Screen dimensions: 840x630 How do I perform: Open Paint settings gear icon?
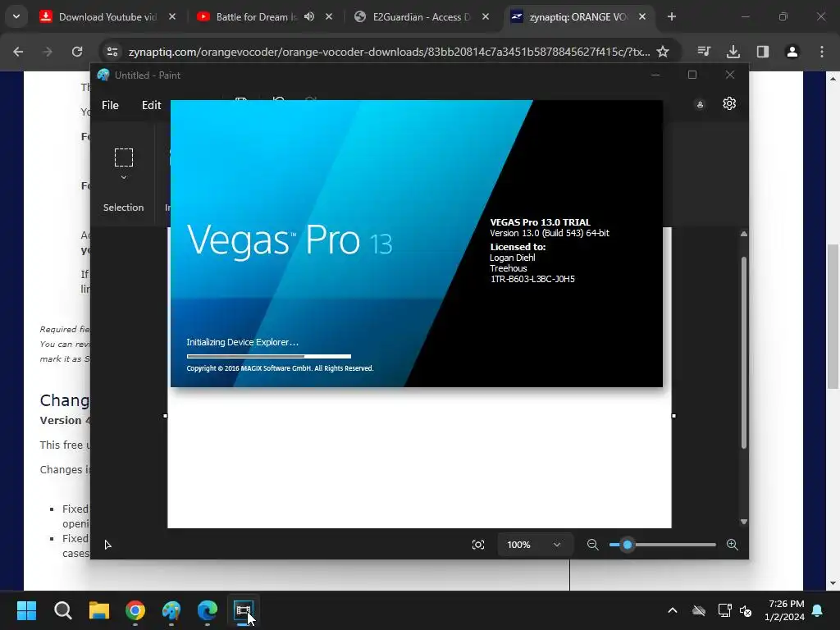tap(729, 103)
